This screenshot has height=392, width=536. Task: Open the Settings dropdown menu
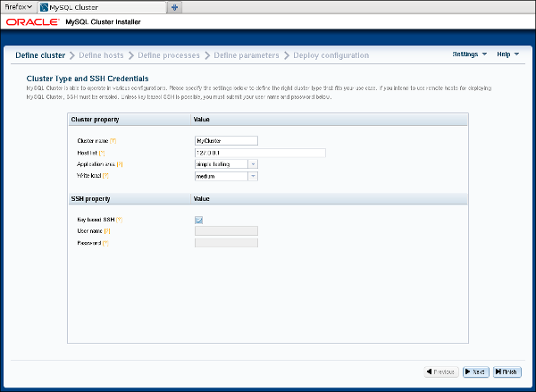pos(469,54)
